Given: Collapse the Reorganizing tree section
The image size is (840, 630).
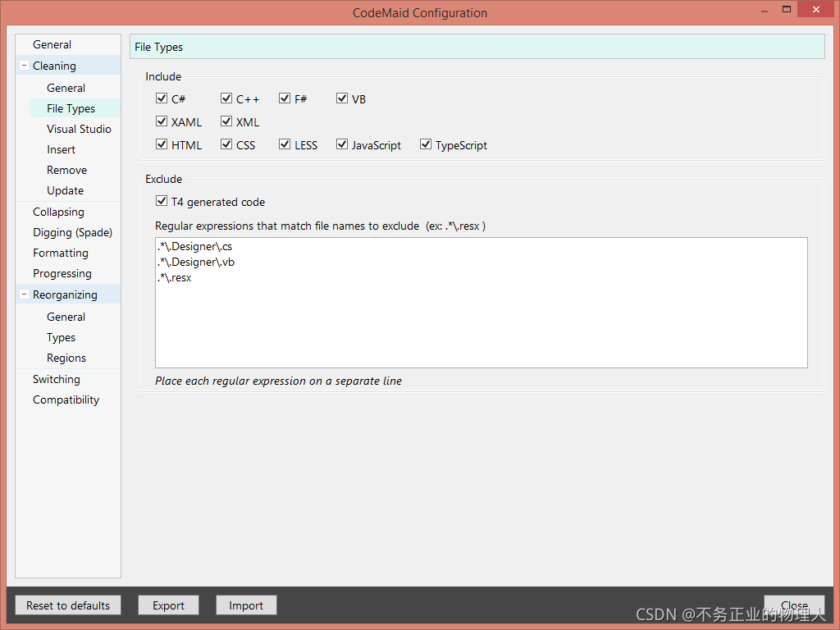Looking at the screenshot, I should tap(24, 294).
